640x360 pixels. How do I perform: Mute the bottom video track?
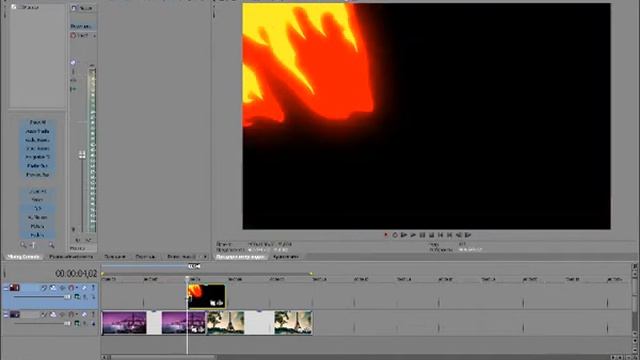tap(84, 315)
